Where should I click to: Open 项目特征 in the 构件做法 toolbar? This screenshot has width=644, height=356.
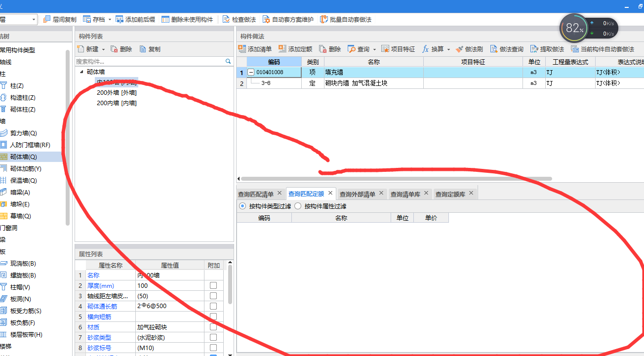398,49
